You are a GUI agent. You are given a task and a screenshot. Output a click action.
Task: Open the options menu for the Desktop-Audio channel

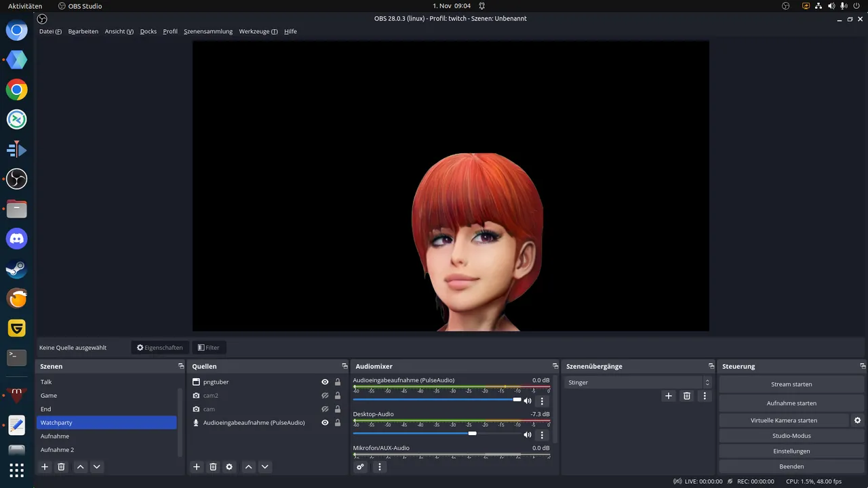pyautogui.click(x=542, y=435)
